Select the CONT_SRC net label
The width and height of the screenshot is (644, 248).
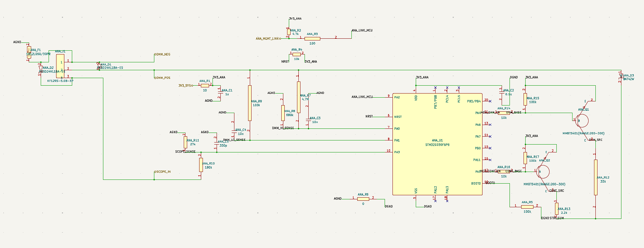(x=557, y=191)
